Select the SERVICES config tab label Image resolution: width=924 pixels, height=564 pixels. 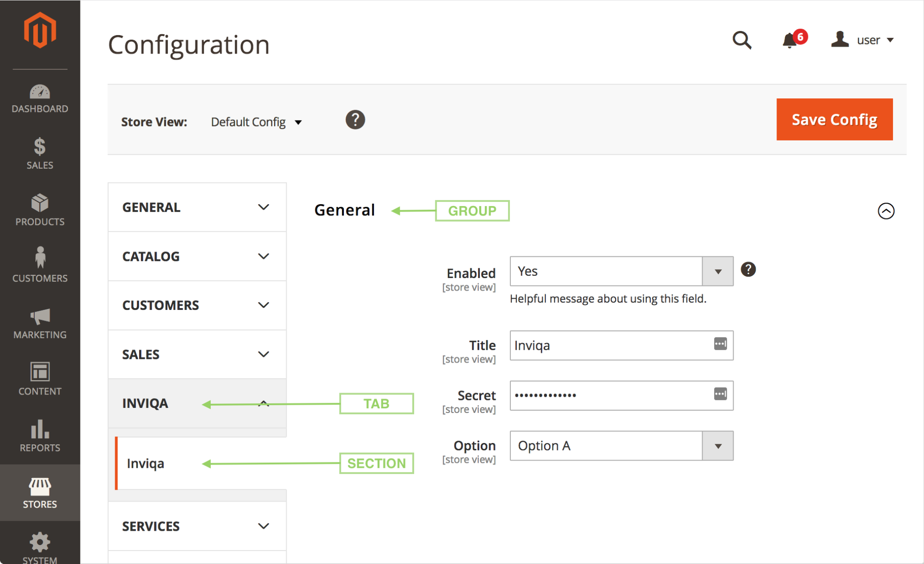coord(151,526)
